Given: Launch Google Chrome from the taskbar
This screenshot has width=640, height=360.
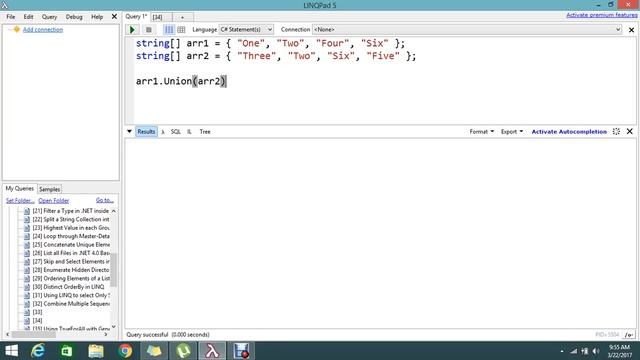Looking at the screenshot, I should (125, 351).
